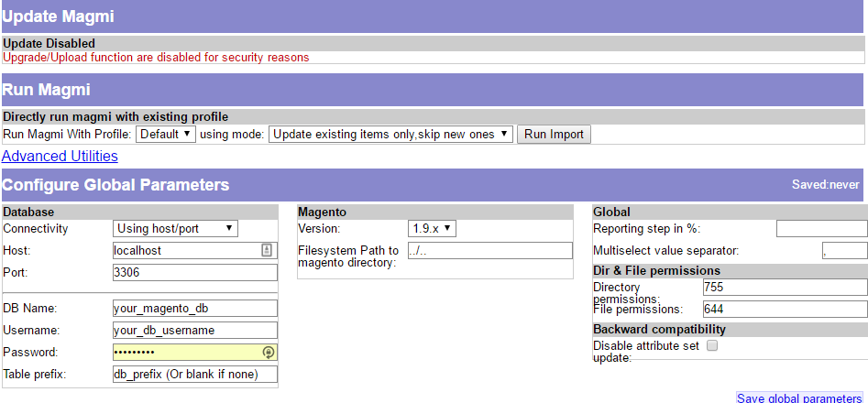Screen dimensions: 868x403
Task: Click the Update Magmi section header
Action: coord(433,16)
